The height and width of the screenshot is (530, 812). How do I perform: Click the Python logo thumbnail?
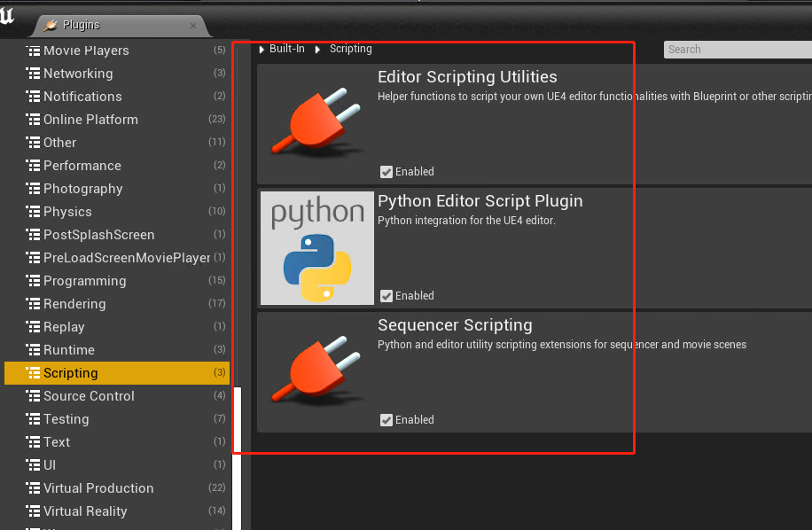[317, 248]
